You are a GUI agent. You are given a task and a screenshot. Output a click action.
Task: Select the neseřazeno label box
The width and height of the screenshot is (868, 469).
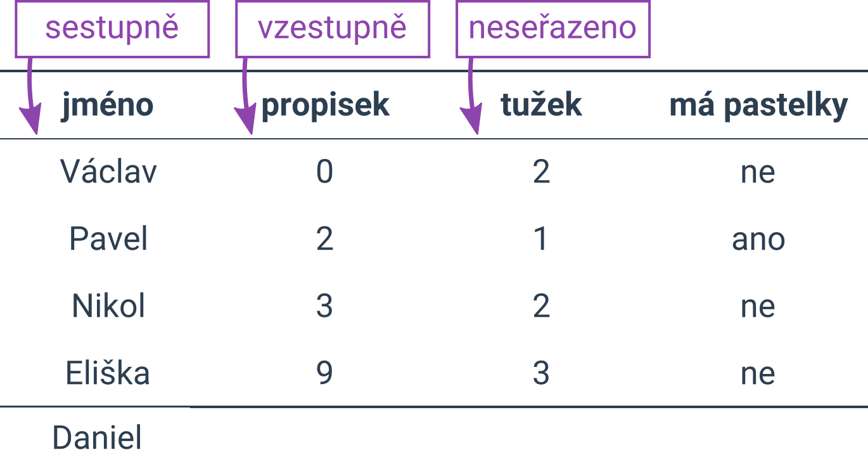click(553, 29)
